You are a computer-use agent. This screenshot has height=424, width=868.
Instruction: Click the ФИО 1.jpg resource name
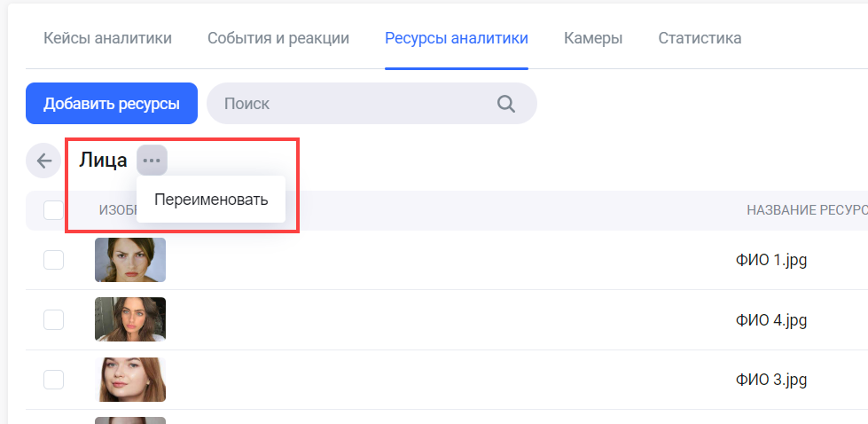coord(770,260)
